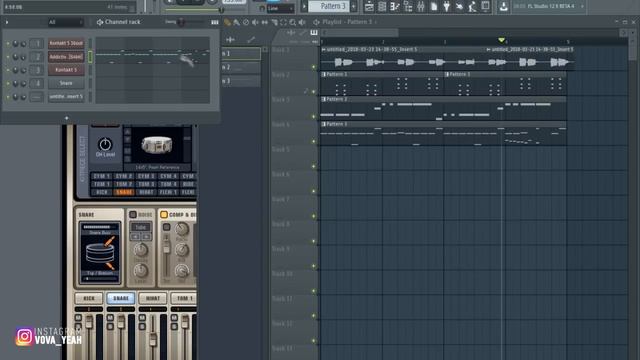Viewport: 640px width, 360px height.
Task: Click the snare drum kit image
Action: click(157, 145)
